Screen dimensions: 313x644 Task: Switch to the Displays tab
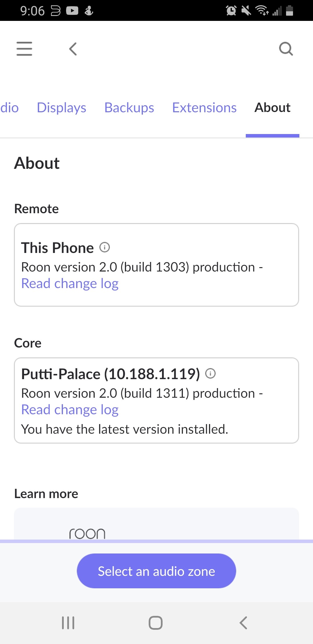61,108
